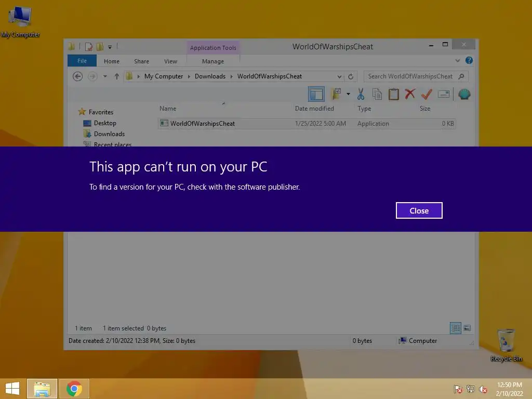Sort by the Date modified column header
This screenshot has width=532, height=399.
pos(314,109)
